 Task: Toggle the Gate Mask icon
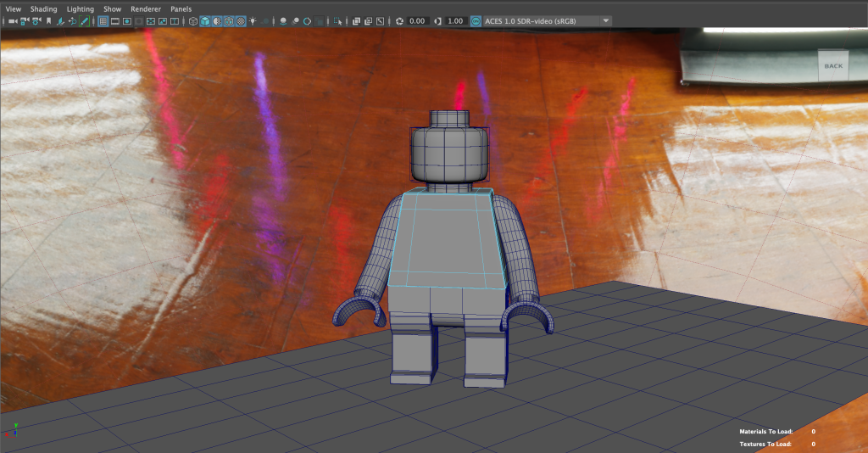pos(139,21)
